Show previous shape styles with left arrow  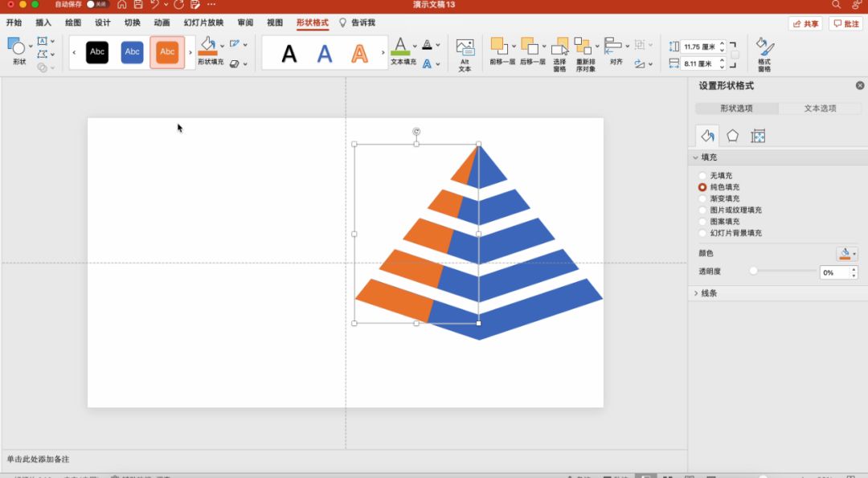click(x=74, y=52)
